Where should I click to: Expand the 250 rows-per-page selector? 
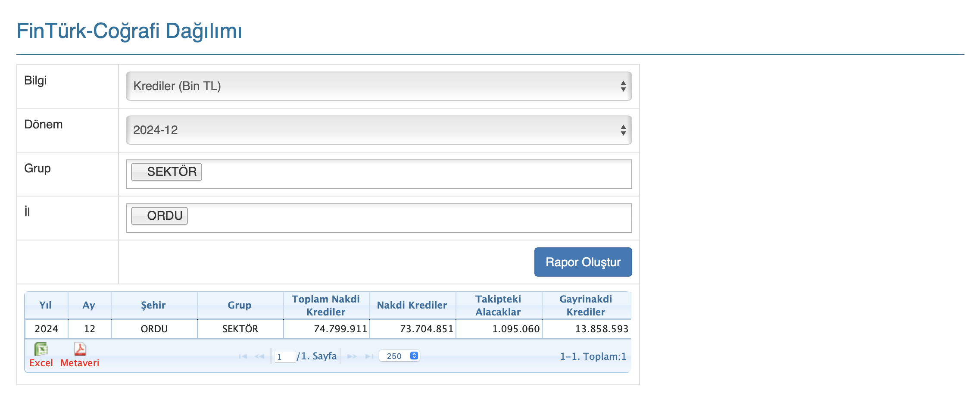(399, 356)
